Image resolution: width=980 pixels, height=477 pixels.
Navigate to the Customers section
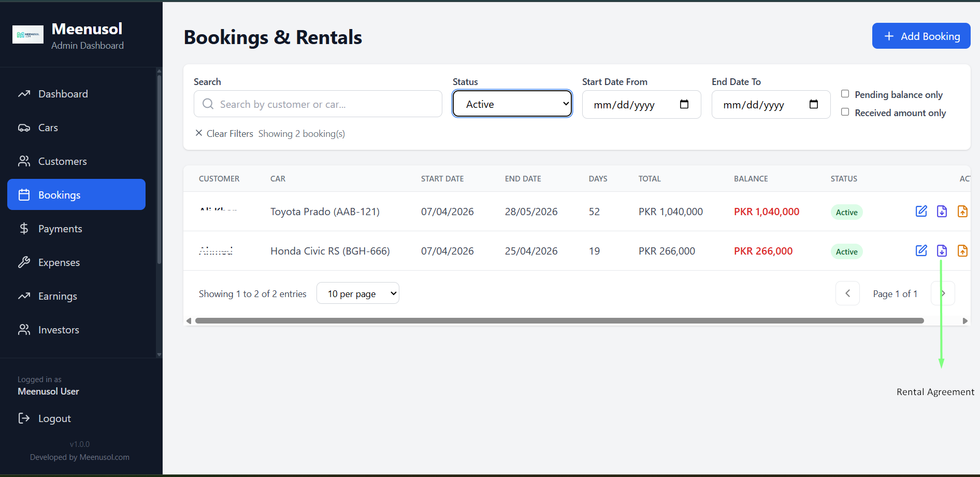pyautogui.click(x=62, y=161)
